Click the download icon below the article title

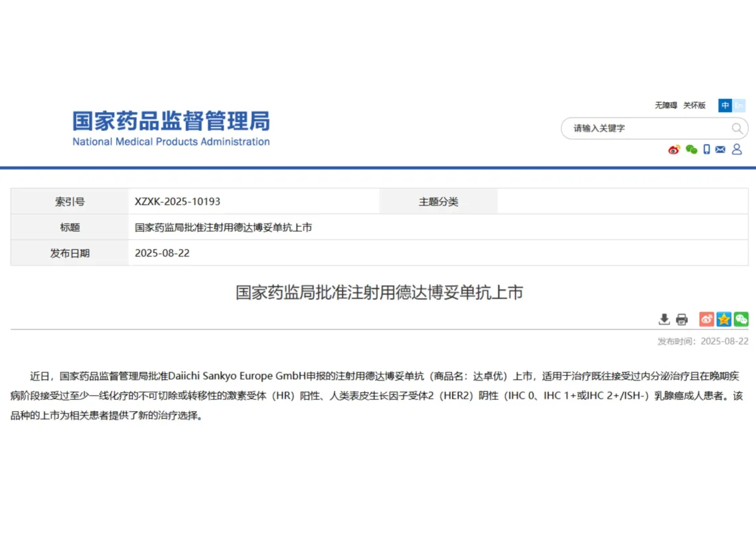click(665, 319)
